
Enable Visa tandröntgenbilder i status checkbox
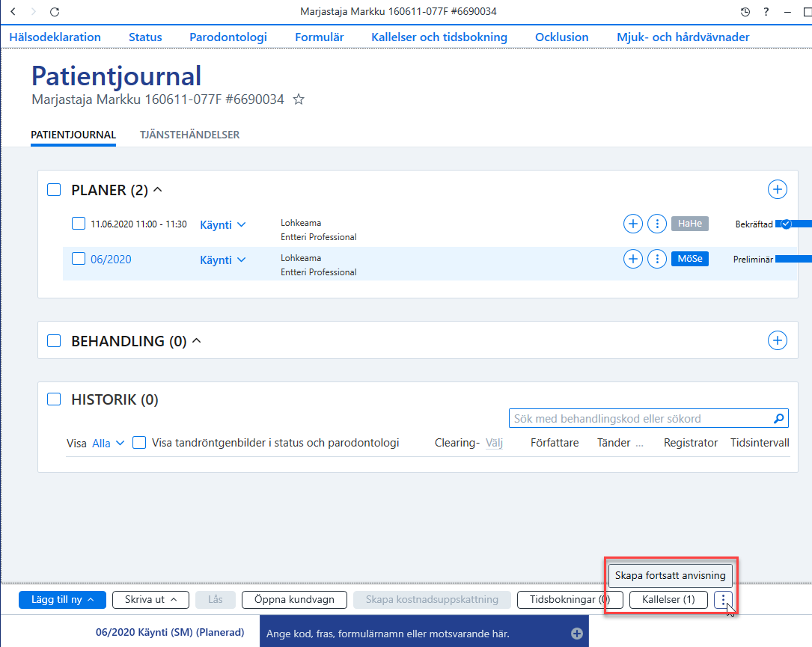[139, 443]
